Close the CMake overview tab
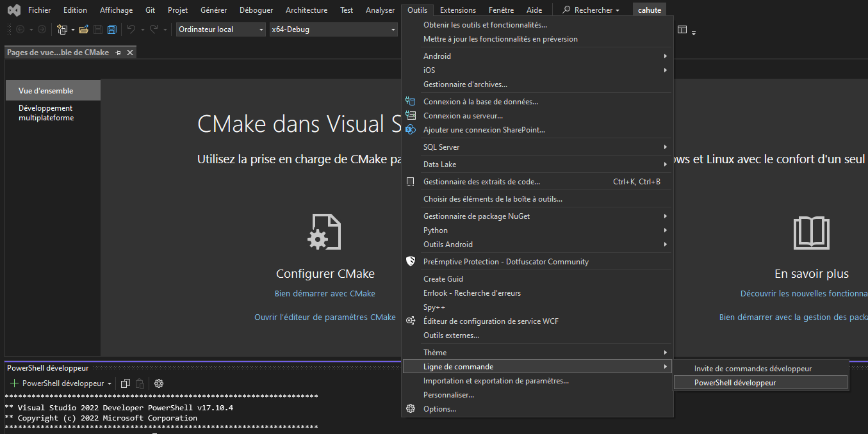868x434 pixels. [130, 52]
